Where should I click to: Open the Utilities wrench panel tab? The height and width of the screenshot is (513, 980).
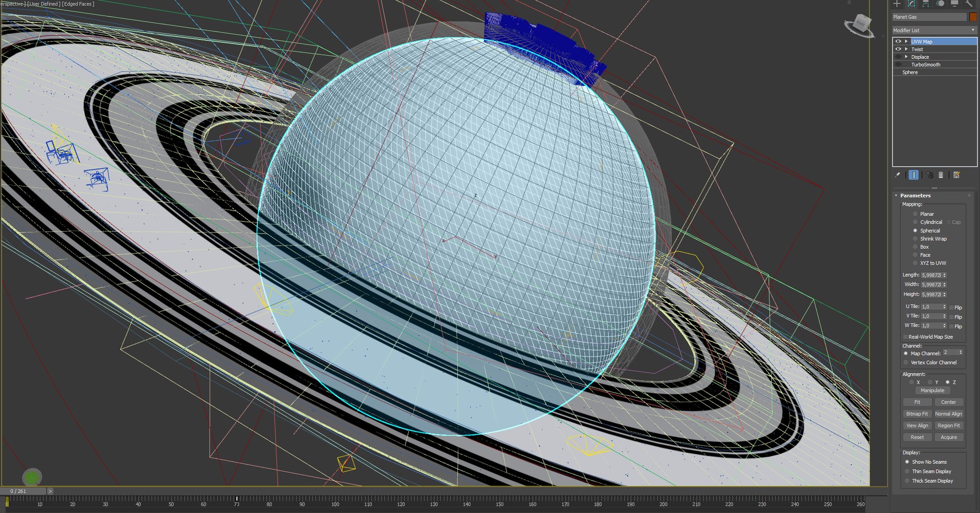[x=968, y=4]
